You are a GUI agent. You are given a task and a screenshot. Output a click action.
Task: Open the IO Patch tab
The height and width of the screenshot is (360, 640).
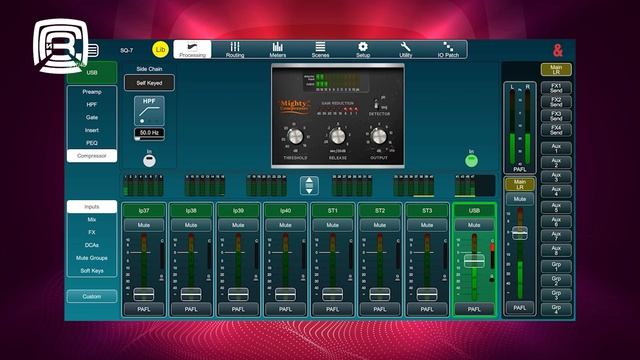448,49
